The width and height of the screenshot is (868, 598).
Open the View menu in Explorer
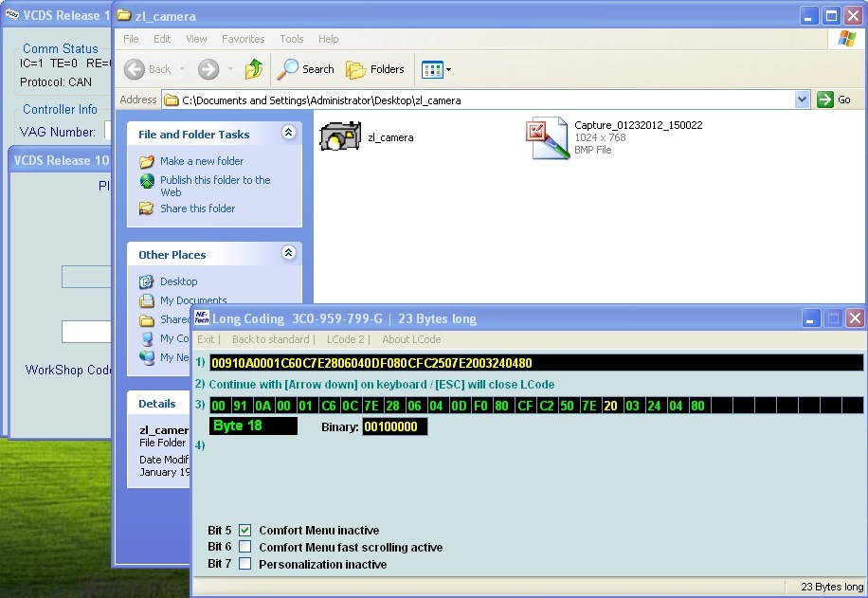(196, 39)
